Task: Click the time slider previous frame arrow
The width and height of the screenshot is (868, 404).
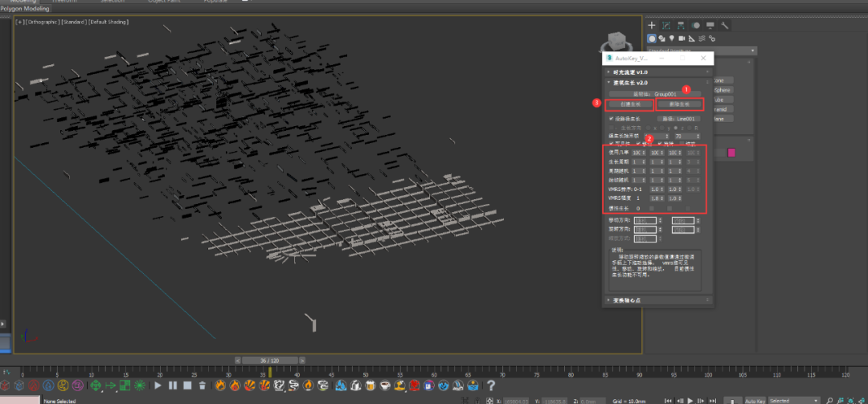Action: 238,361
